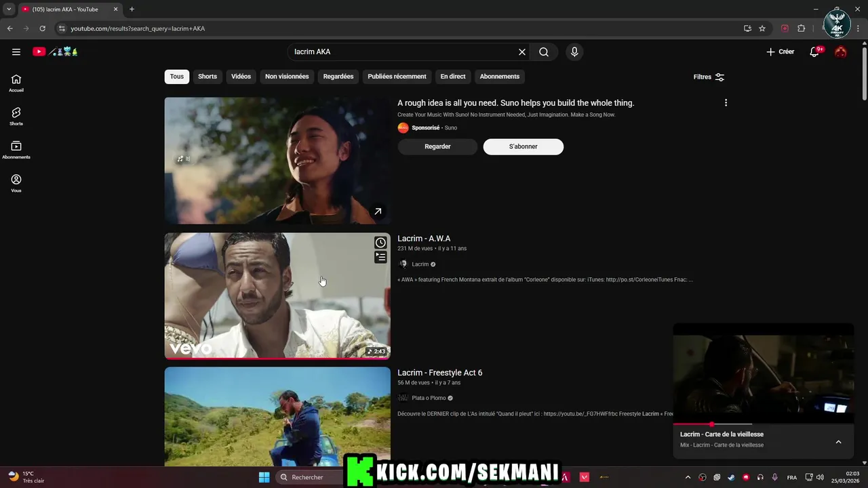Image resolution: width=868 pixels, height=488 pixels.
Task: Open the Plata o Plomo channel link
Action: click(429, 399)
